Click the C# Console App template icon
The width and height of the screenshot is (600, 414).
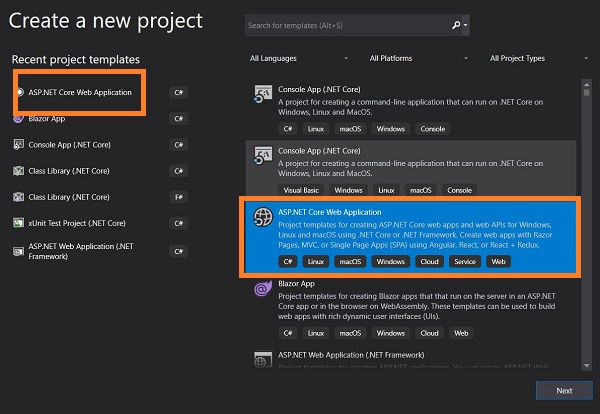263,94
